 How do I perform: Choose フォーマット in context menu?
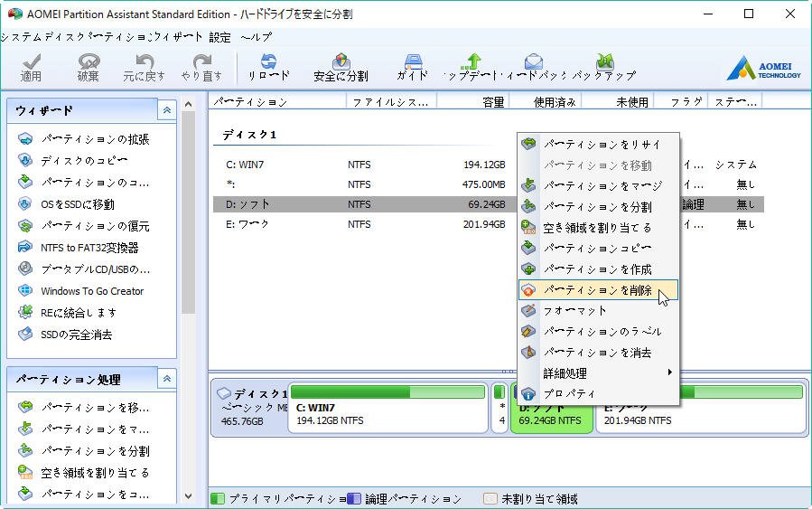599,310
